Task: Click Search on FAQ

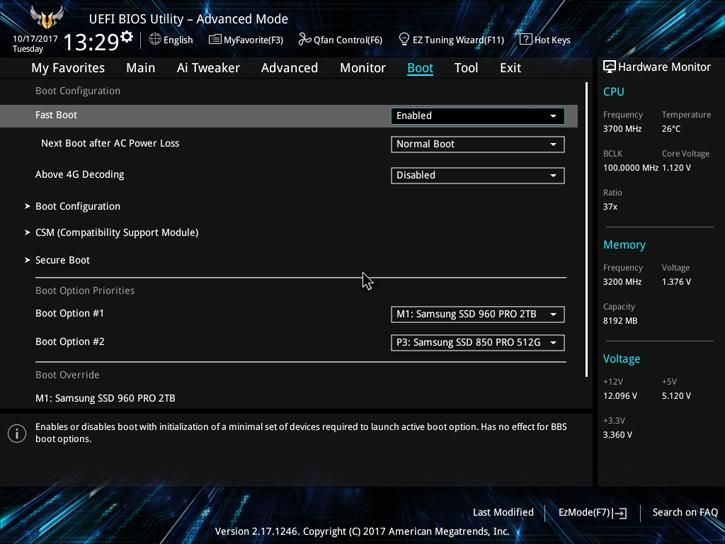Action: click(685, 512)
